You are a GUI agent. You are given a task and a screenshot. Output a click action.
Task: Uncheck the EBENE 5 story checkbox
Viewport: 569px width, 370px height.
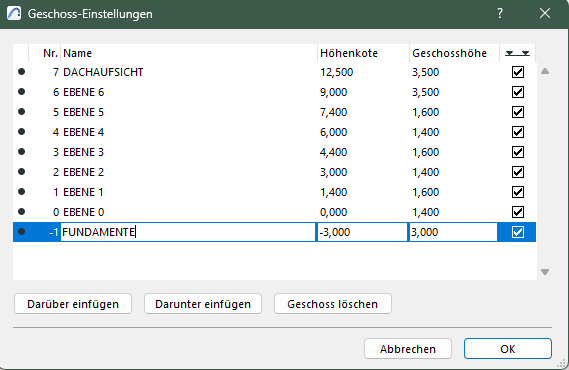coord(518,112)
